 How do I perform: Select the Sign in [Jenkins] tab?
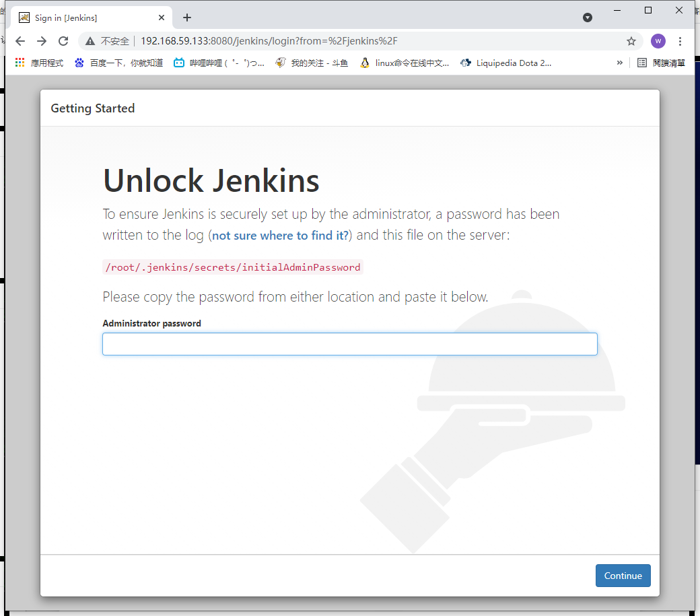pos(92,18)
